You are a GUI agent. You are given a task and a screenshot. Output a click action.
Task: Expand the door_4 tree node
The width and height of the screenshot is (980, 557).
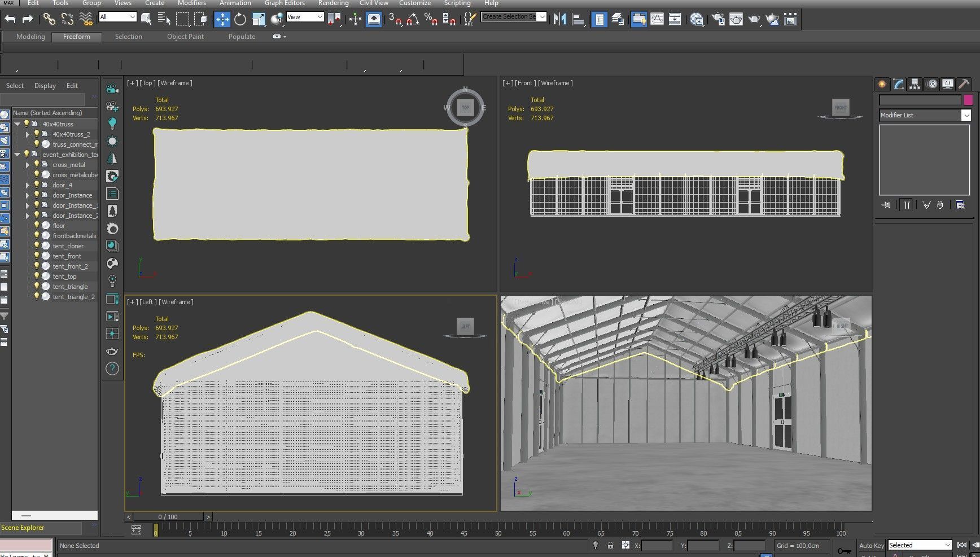tap(27, 185)
